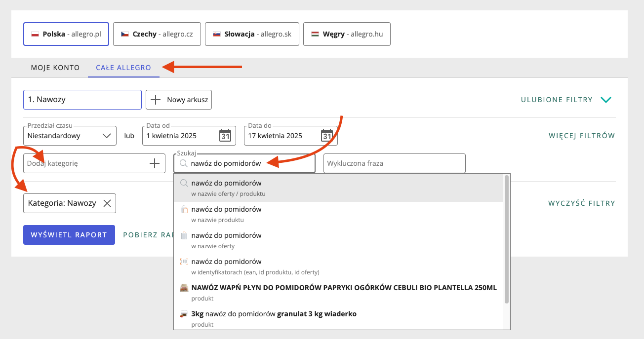
Task: Expand ULUBIONE FILTRY with its chevron
Action: point(606,99)
